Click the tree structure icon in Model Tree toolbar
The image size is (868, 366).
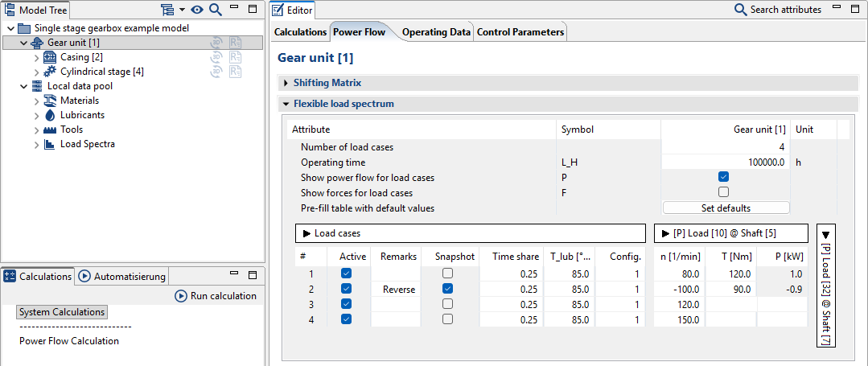pos(167,10)
